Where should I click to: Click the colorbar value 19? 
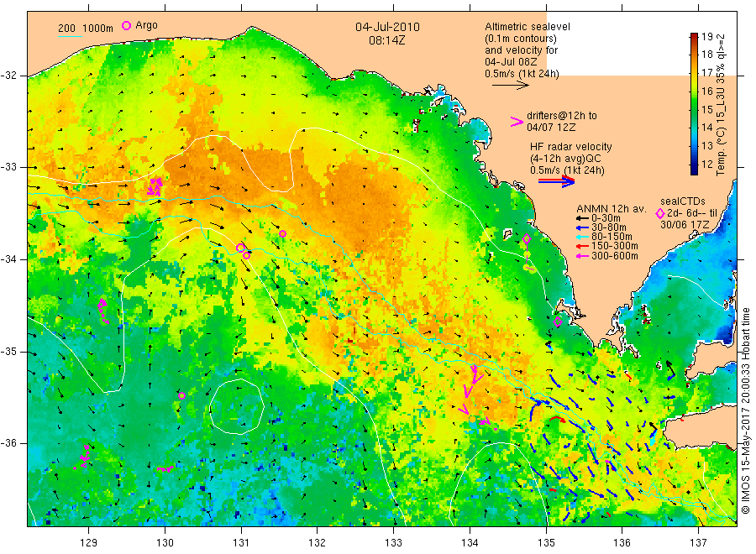[706, 37]
